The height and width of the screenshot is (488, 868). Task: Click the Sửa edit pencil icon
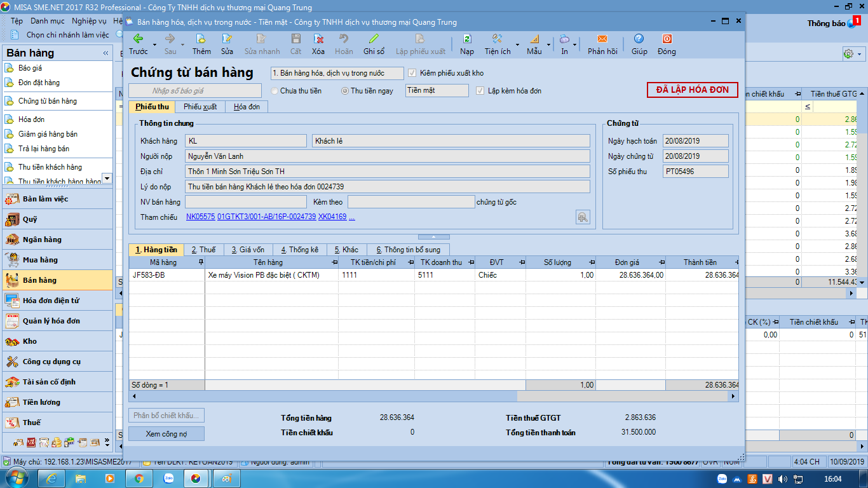(x=227, y=39)
